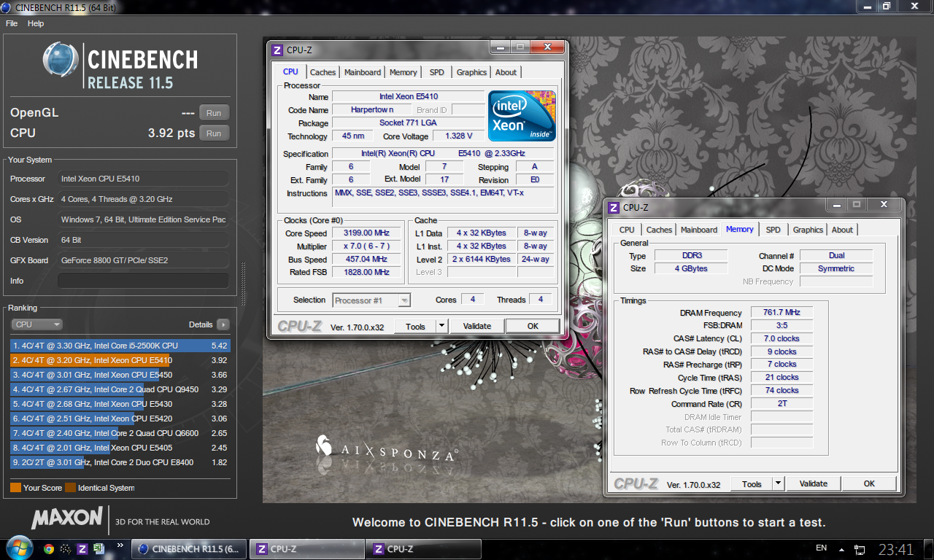Open Caches tab in CPU-Z Memory window

[x=659, y=230]
